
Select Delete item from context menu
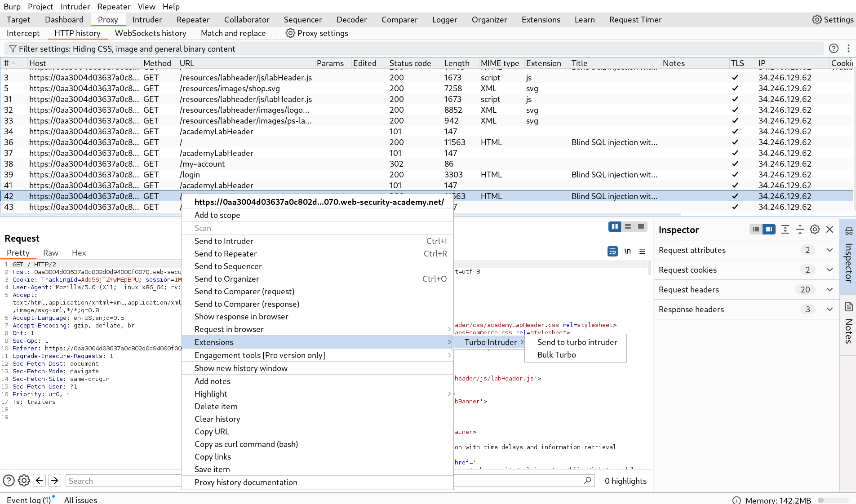click(x=317, y=407)
